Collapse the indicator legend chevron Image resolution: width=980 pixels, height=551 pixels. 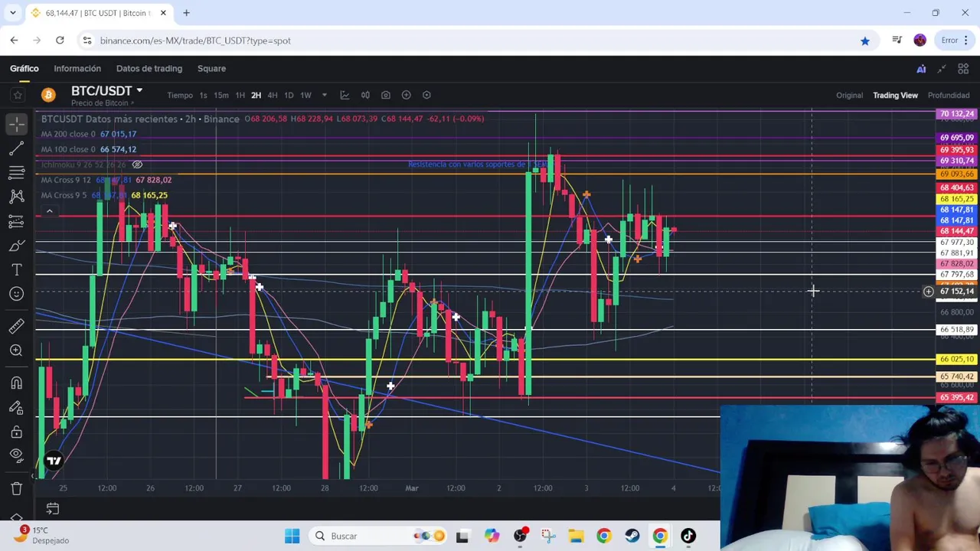(49, 211)
